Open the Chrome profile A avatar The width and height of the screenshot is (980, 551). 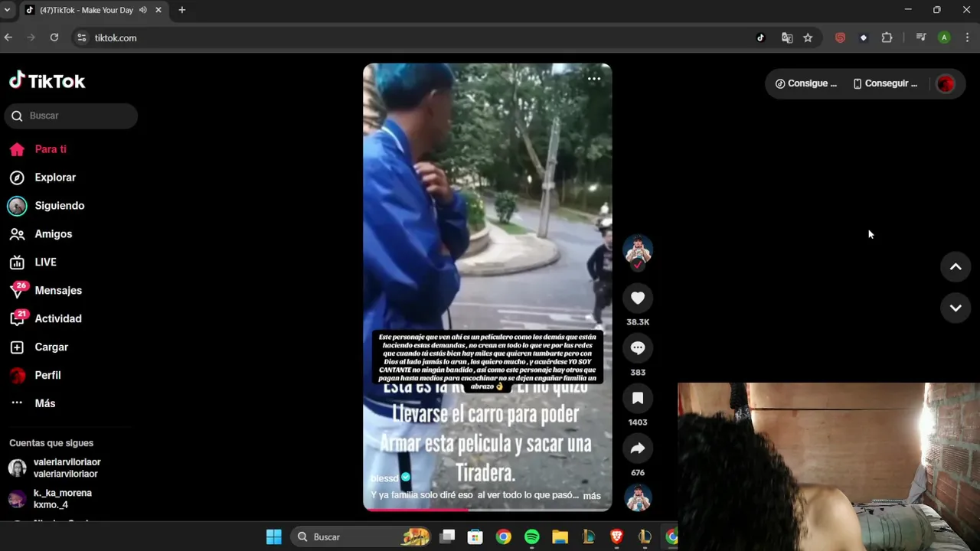point(944,37)
